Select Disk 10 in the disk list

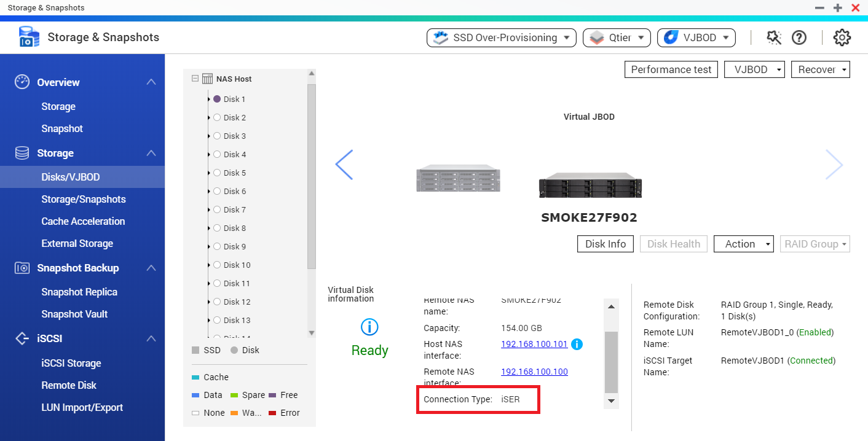click(x=237, y=265)
